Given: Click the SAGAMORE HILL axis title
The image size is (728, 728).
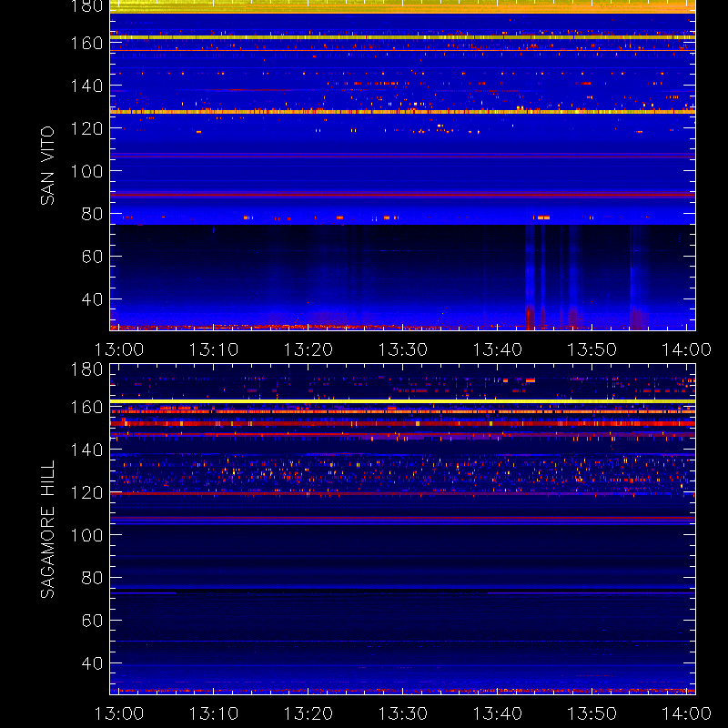Looking at the screenshot, I should coord(47,530).
